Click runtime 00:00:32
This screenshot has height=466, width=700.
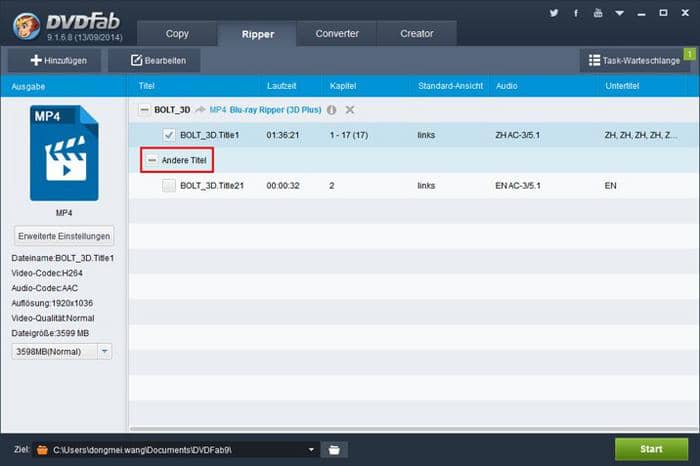(283, 186)
